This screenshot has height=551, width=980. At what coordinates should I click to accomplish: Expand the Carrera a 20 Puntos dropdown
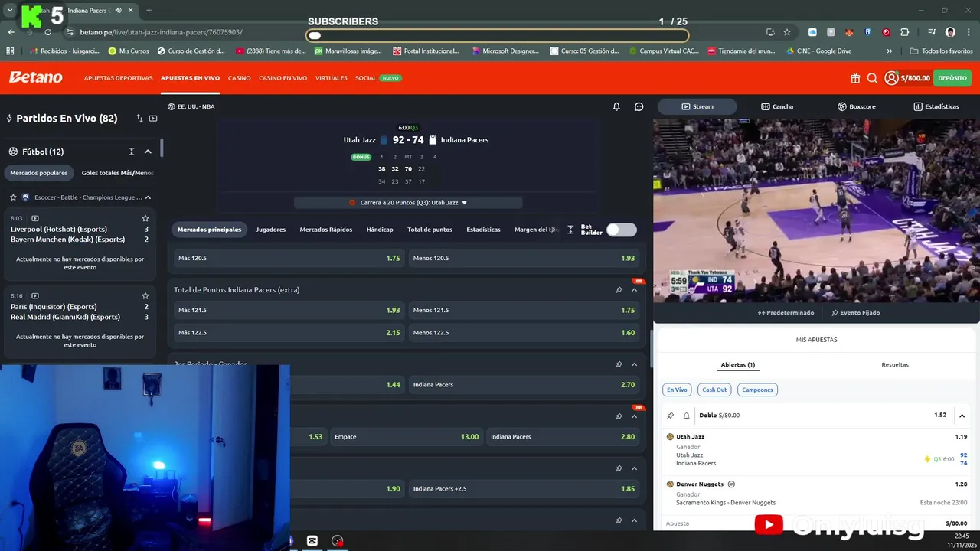pos(408,203)
